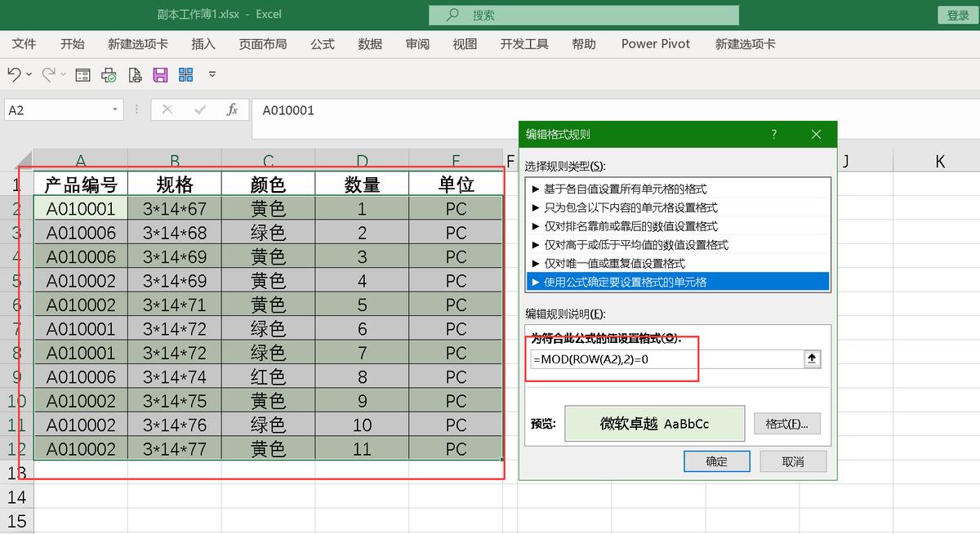Click the cell containing 3*14*71
This screenshot has height=534, width=980.
pos(175,305)
